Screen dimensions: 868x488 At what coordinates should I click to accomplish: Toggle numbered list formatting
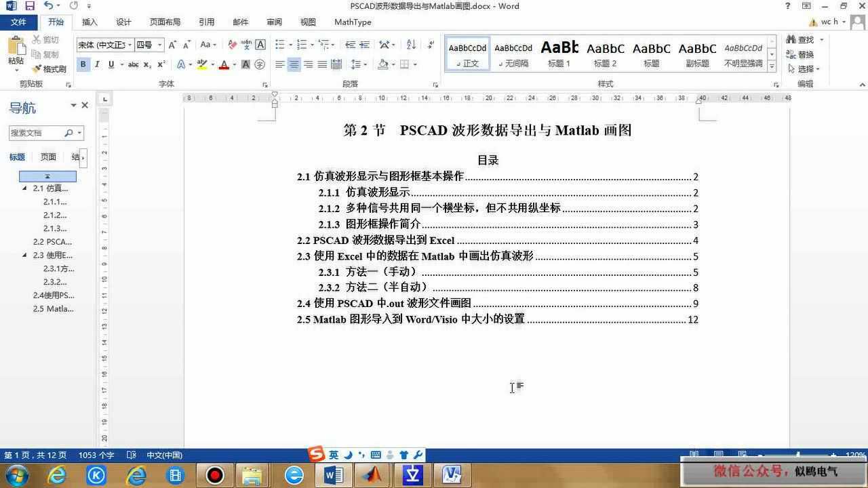coord(302,45)
